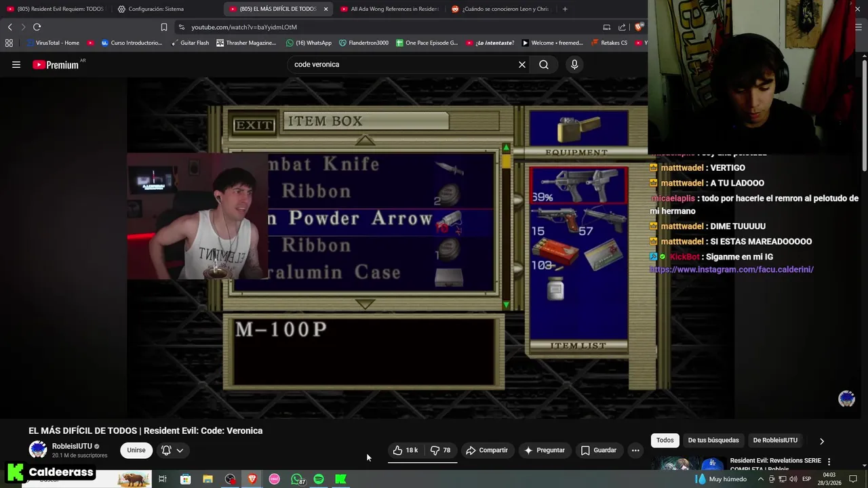The width and height of the screenshot is (868, 488).
Task: Open (16) WhatsApp bookmark
Action: 309,43
